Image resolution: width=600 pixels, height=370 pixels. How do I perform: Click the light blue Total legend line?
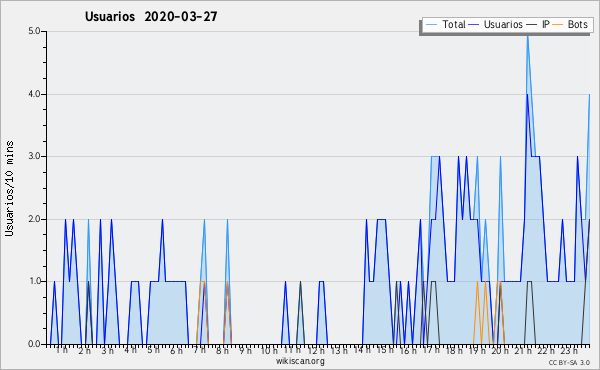(431, 25)
